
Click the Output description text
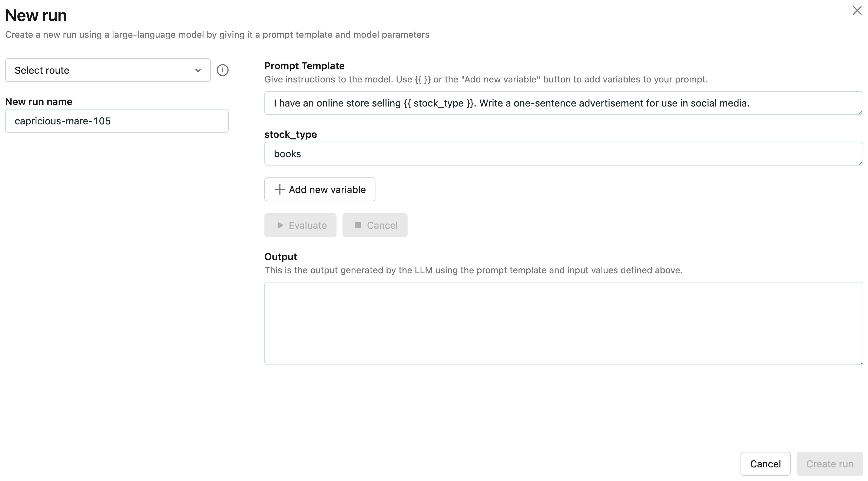473,270
